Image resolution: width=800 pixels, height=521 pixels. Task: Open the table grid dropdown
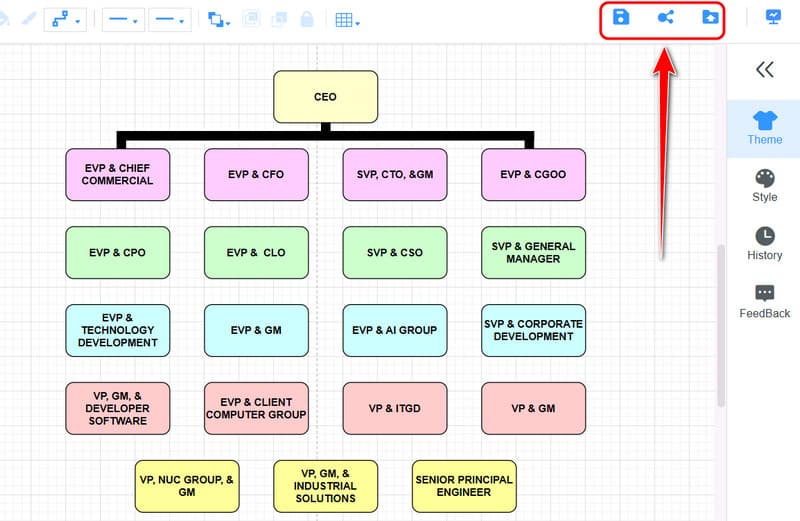347,20
